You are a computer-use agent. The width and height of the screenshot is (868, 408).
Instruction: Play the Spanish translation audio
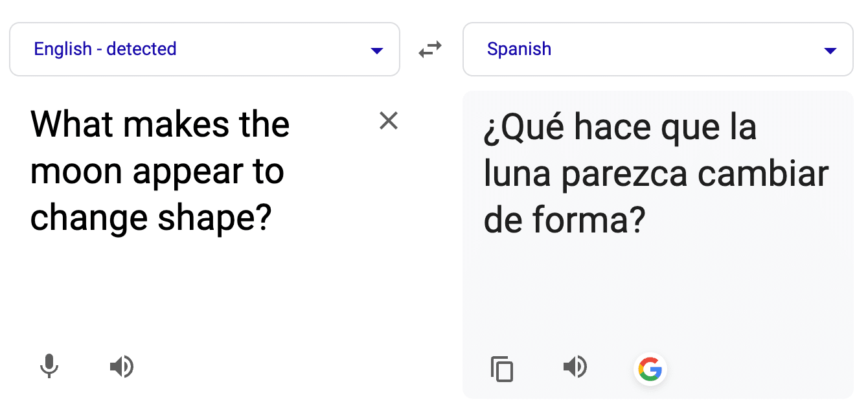pos(575,367)
